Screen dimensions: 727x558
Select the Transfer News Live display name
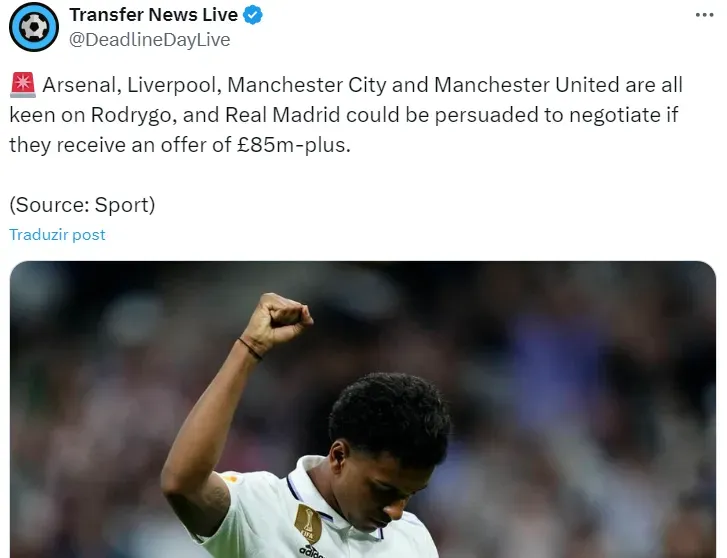point(153,15)
